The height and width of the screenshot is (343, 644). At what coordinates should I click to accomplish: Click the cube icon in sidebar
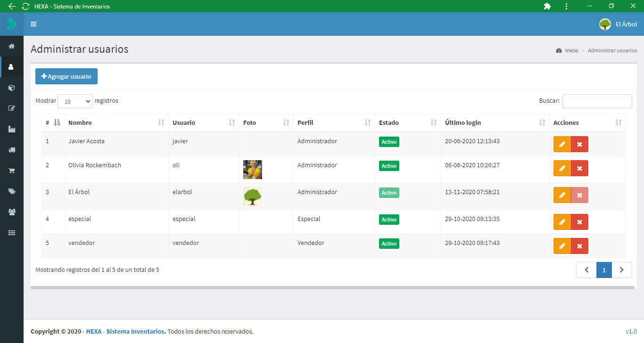point(12,88)
